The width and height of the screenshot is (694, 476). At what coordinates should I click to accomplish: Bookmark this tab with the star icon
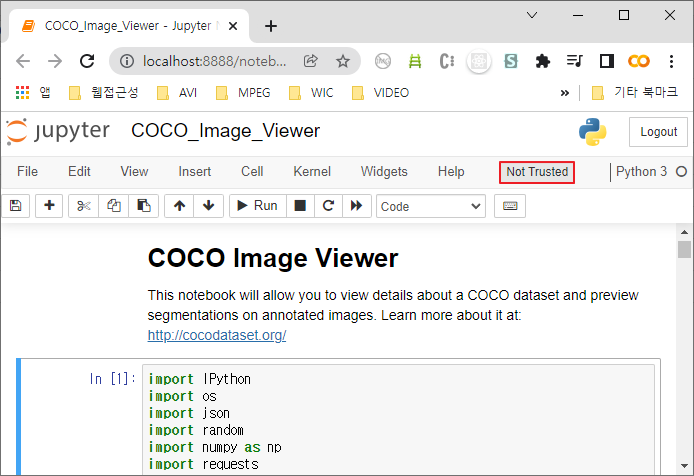[343, 61]
